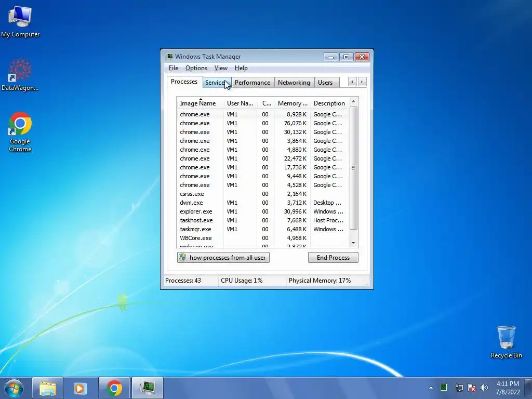Select csrss.exe process row
This screenshot has width=532, height=399.
[x=263, y=194]
